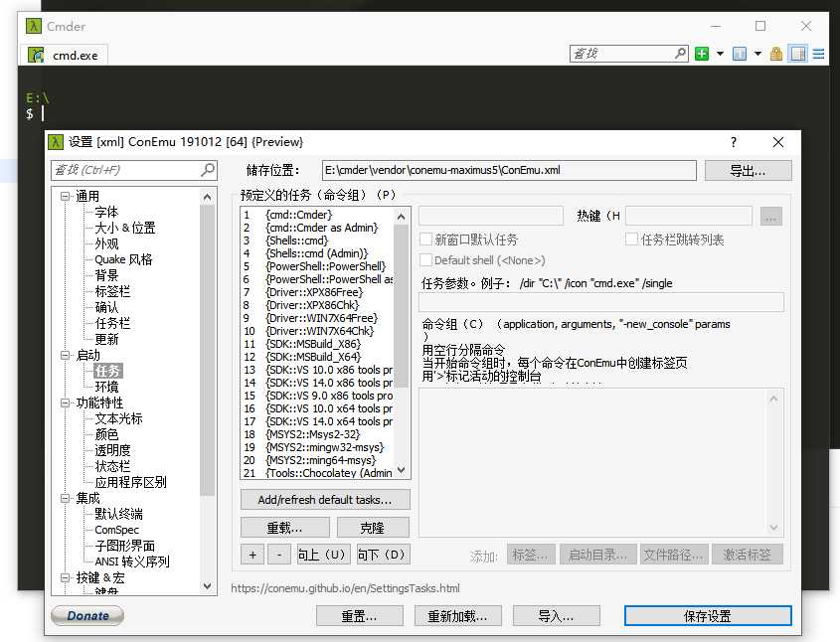The image size is (840, 642).
Task: Collapse the 按键 & 宏 tree node
Action: click(x=65, y=577)
